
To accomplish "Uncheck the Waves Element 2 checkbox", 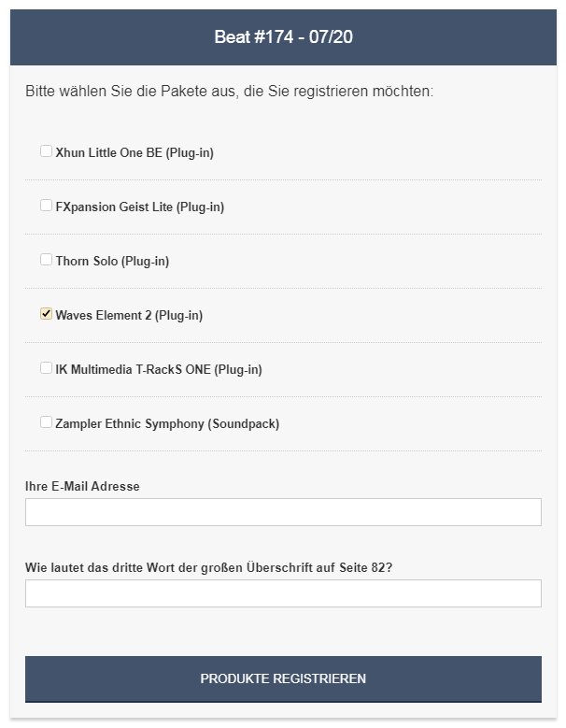I will point(46,314).
